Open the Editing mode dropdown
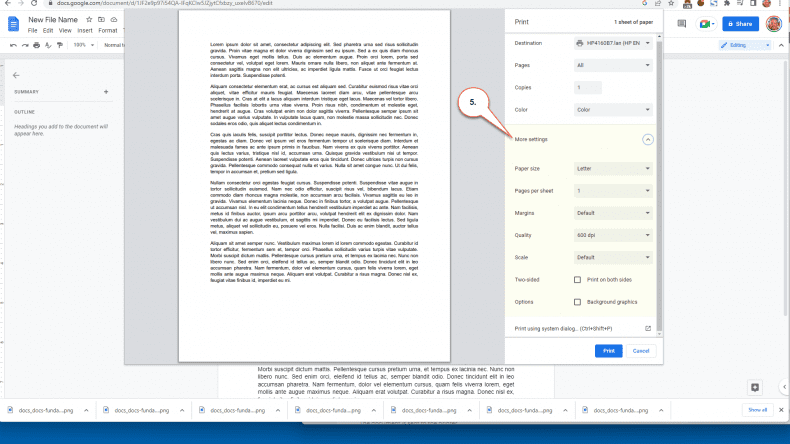790x444 pixels. coord(745,45)
